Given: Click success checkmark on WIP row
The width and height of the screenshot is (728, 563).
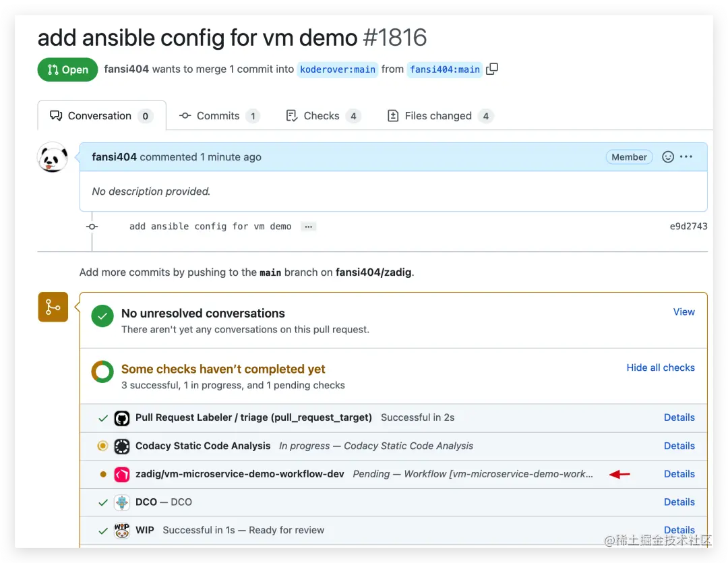Looking at the screenshot, I should coord(103,531).
